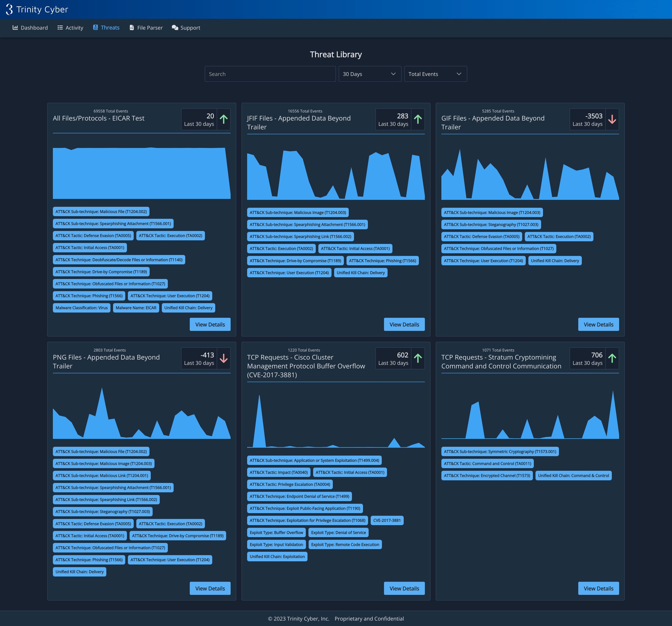Click the Threats book icon
Screen dimensions: 672x626
click(95, 27)
